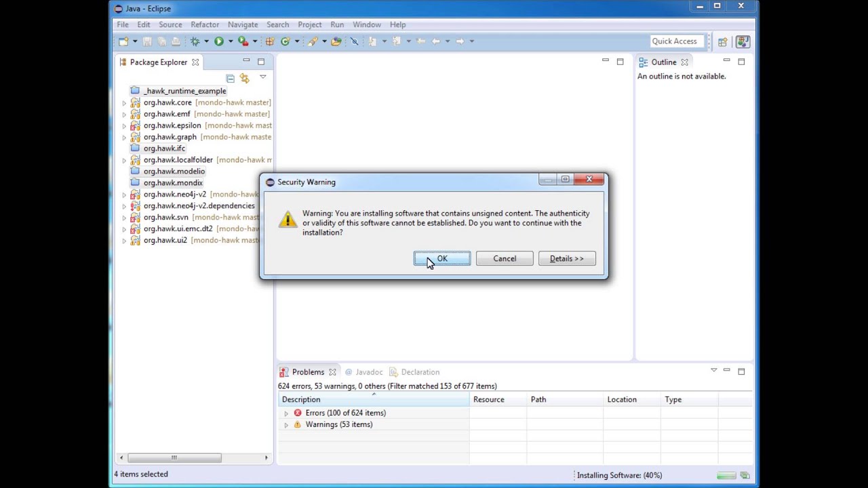Click the green Run button
The width and height of the screenshot is (868, 488).
(219, 41)
